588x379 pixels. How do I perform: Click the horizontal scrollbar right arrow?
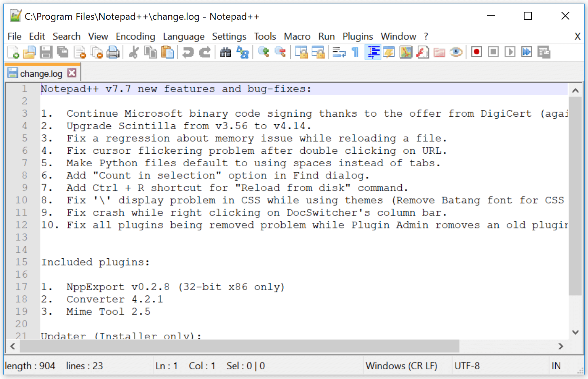tap(561, 346)
